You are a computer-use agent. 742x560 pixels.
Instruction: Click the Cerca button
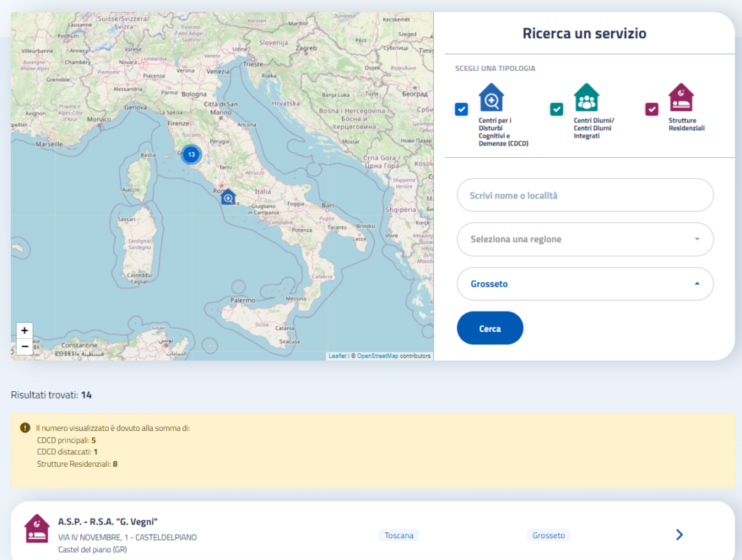pos(490,328)
